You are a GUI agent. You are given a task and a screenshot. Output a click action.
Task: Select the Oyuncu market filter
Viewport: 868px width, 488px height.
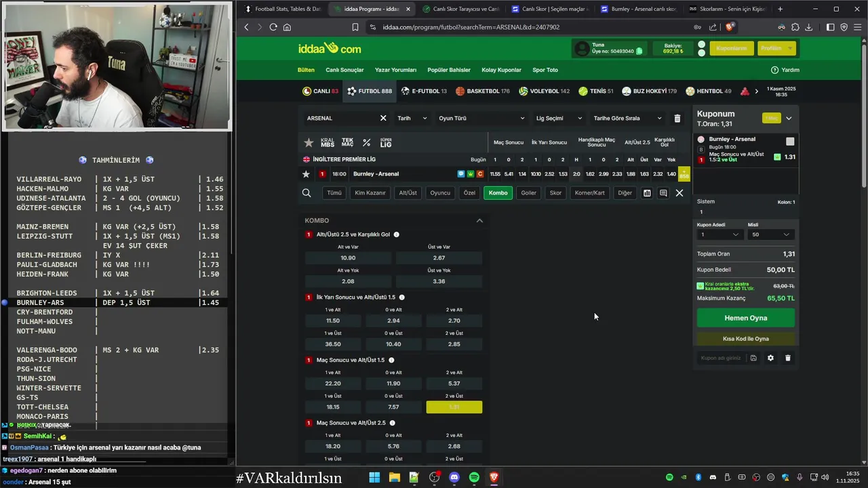pyautogui.click(x=440, y=193)
